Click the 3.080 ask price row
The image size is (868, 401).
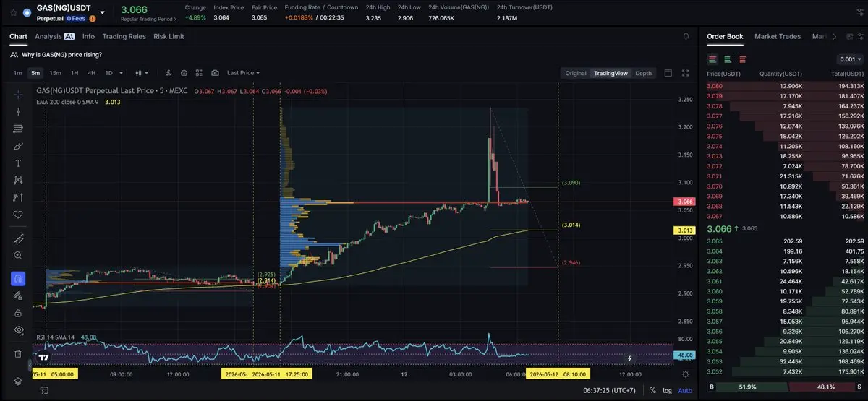point(785,86)
